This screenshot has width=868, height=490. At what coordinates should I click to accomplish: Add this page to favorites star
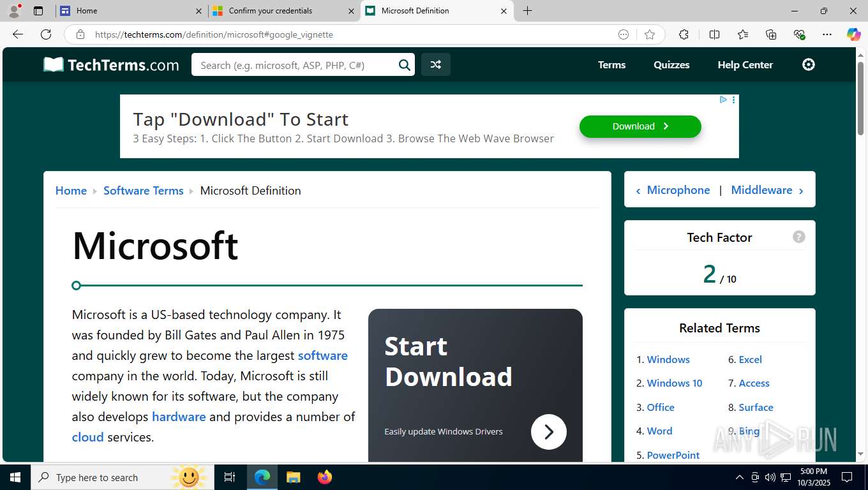[650, 34]
